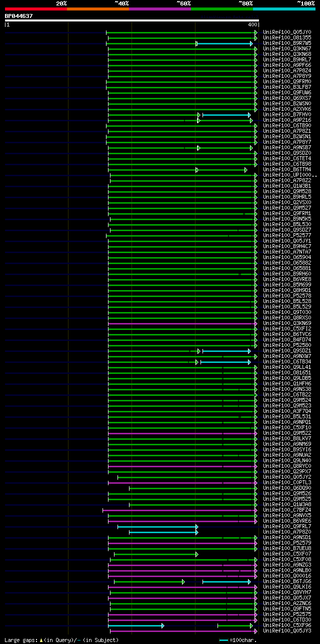The height and width of the screenshot is (644, 320).
Task: Select the UniRef100_Q1HFH6 label
Action: (x=287, y=383)
